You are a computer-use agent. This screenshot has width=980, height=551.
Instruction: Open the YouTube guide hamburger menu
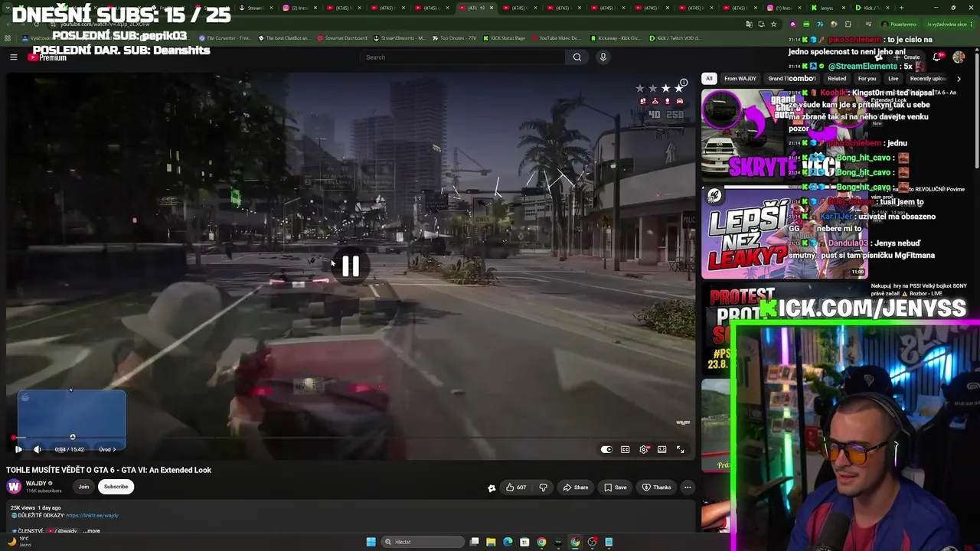(13, 57)
